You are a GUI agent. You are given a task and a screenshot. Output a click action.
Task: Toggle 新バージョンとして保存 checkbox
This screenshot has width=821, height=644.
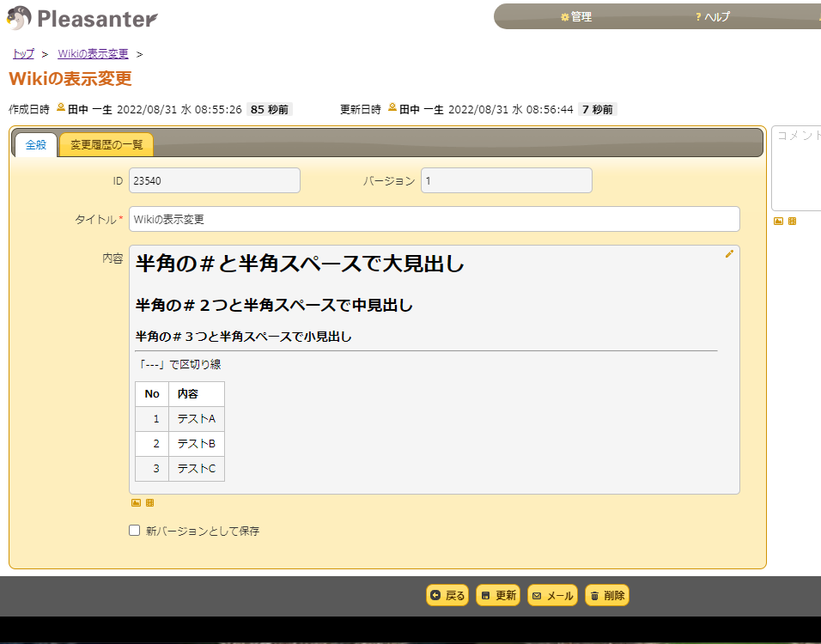point(135,531)
